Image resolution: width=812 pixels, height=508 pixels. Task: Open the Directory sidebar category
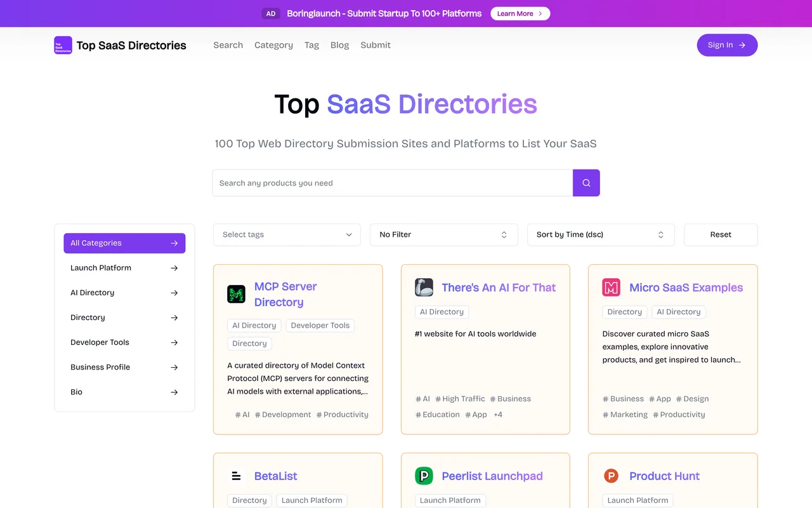(124, 317)
